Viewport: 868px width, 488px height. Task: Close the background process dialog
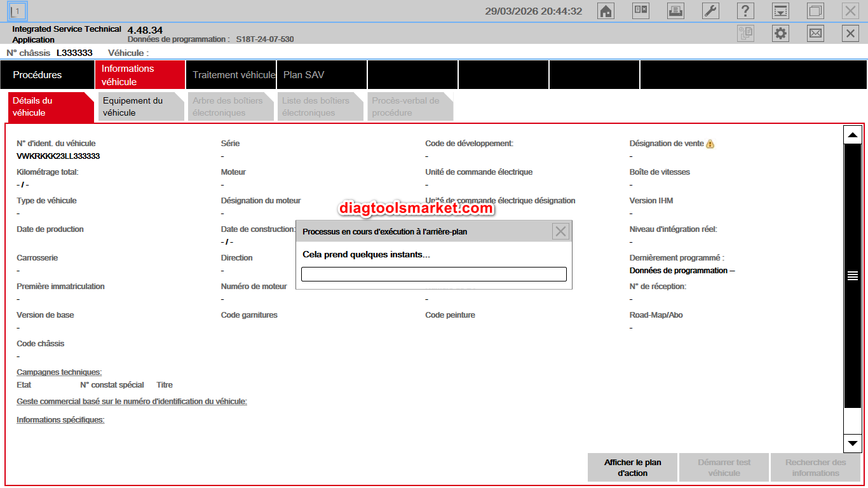[560, 232]
